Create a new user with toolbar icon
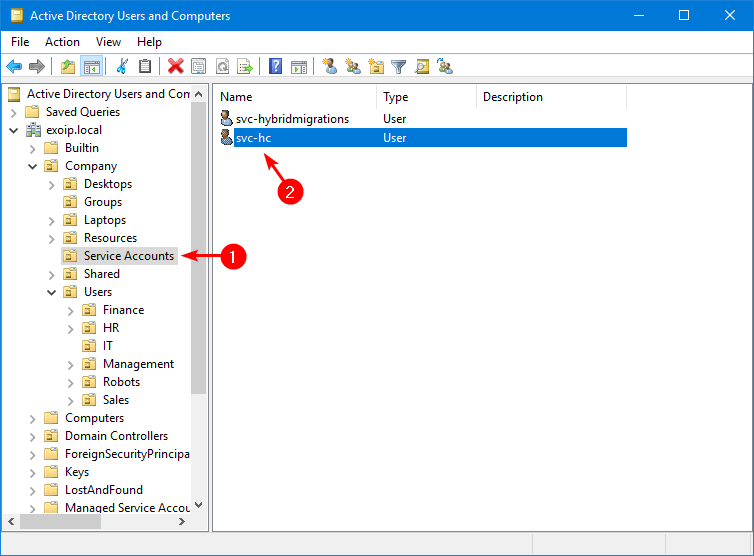Screen dimensions: 754x556 329,66
